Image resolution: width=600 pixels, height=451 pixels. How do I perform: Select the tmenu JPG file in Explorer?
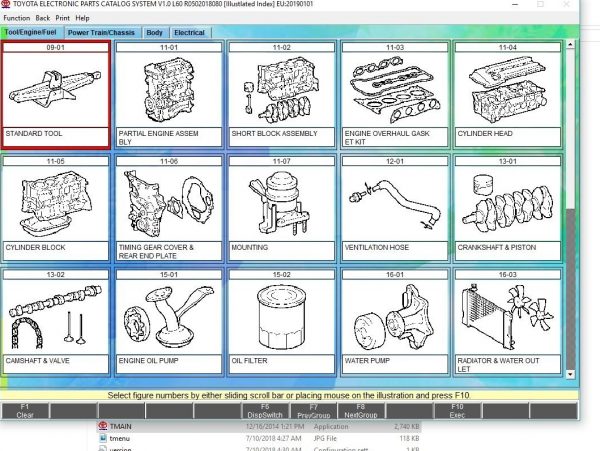[259, 438]
